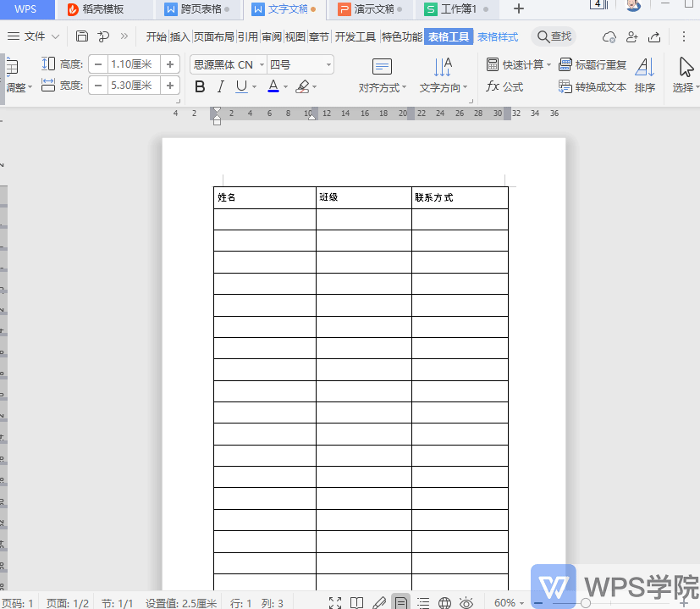The height and width of the screenshot is (609, 700).
Task: Increase row height with plus button
Action: [170, 64]
